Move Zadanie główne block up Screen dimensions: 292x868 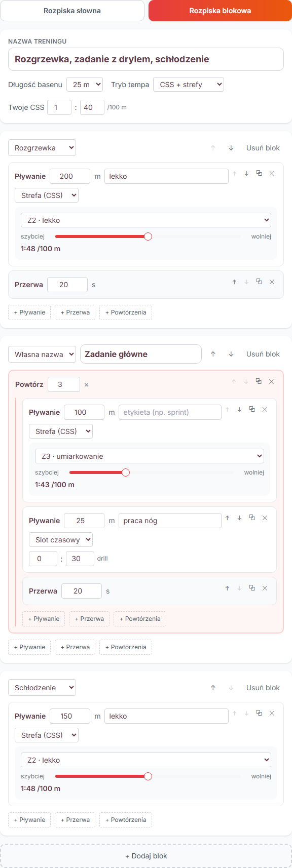[x=213, y=354]
